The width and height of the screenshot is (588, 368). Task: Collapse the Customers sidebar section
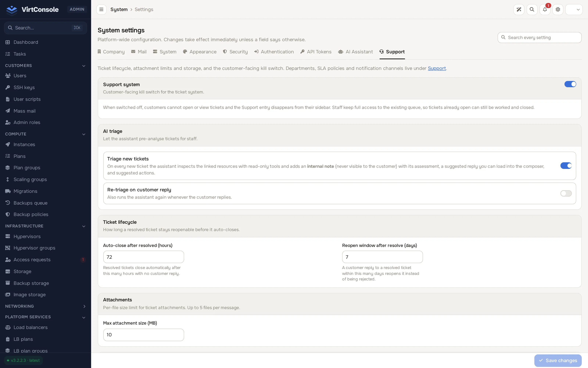(45, 66)
